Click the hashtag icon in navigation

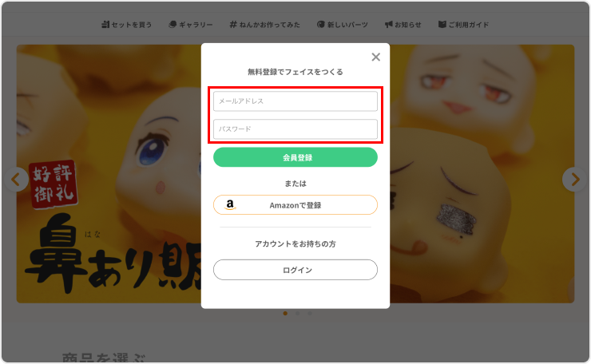coord(232,25)
